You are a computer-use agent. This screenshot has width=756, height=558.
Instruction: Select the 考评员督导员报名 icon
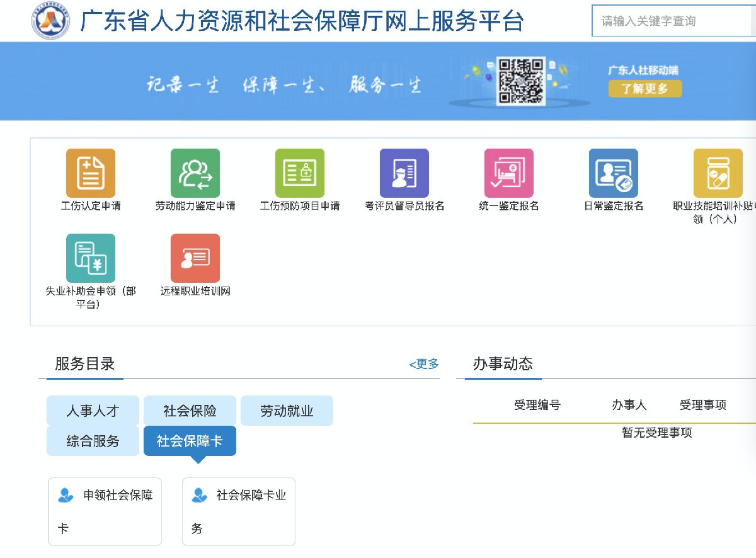404,173
